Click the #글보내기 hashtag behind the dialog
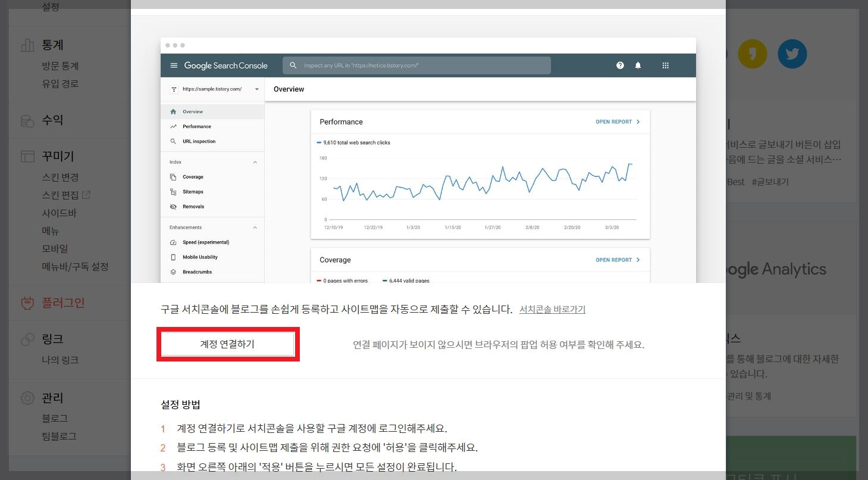Screen dimensions: 868x480 [770, 182]
